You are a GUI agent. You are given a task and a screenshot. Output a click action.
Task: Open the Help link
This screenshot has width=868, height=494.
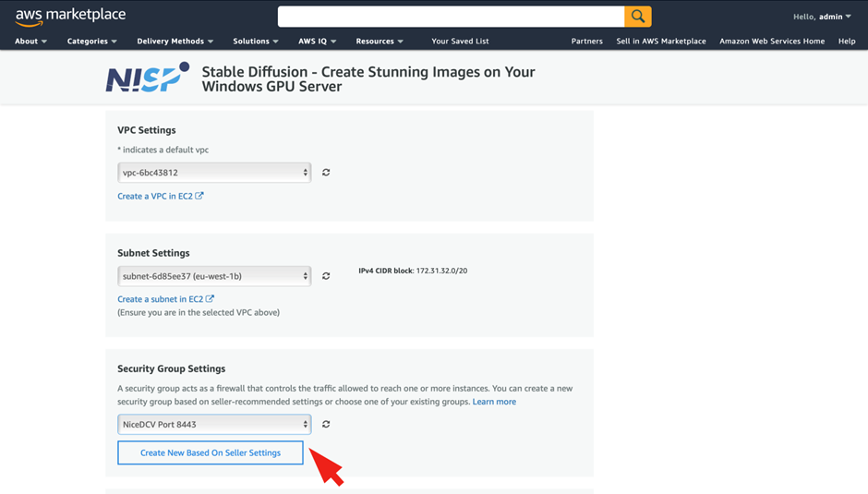pos(847,41)
